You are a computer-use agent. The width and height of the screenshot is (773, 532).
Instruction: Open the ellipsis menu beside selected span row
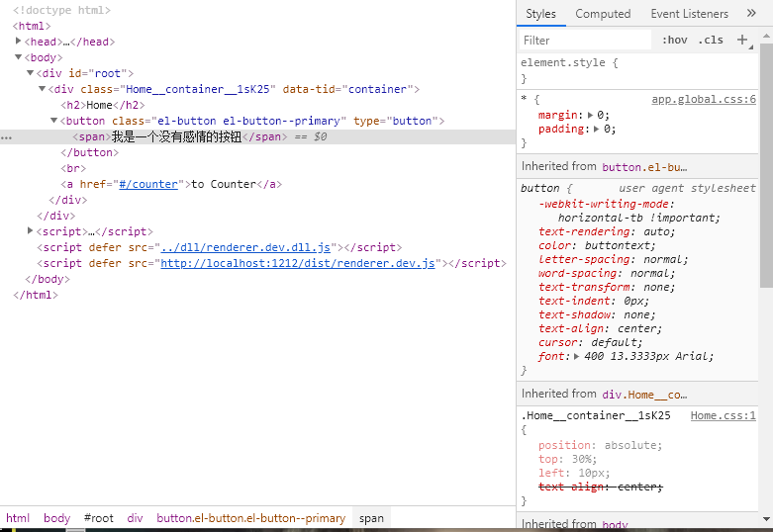pos(6,137)
